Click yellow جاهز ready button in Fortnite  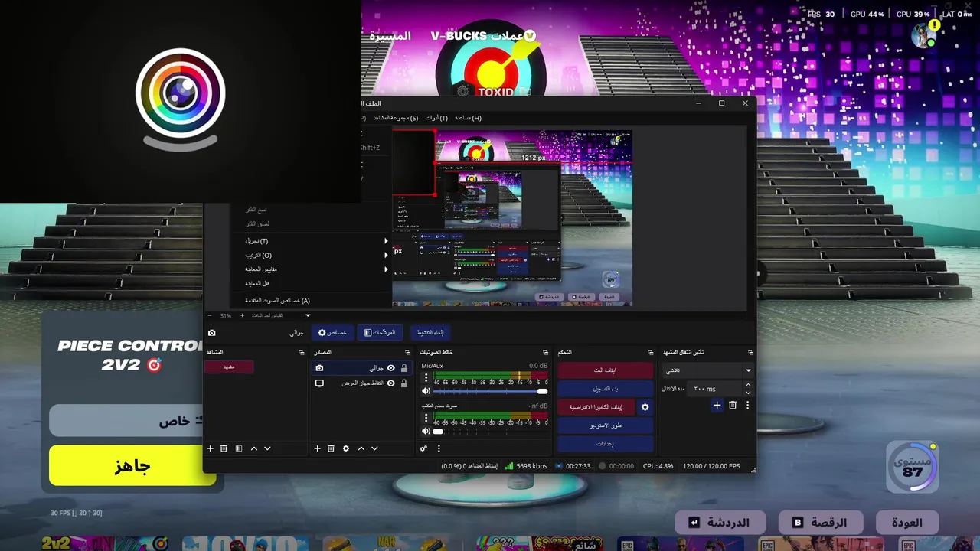(132, 465)
